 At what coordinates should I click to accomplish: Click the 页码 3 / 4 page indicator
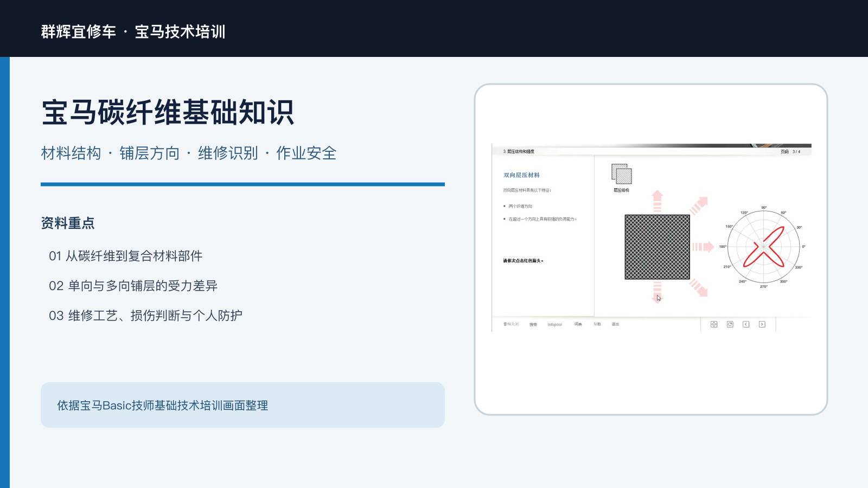click(x=790, y=152)
